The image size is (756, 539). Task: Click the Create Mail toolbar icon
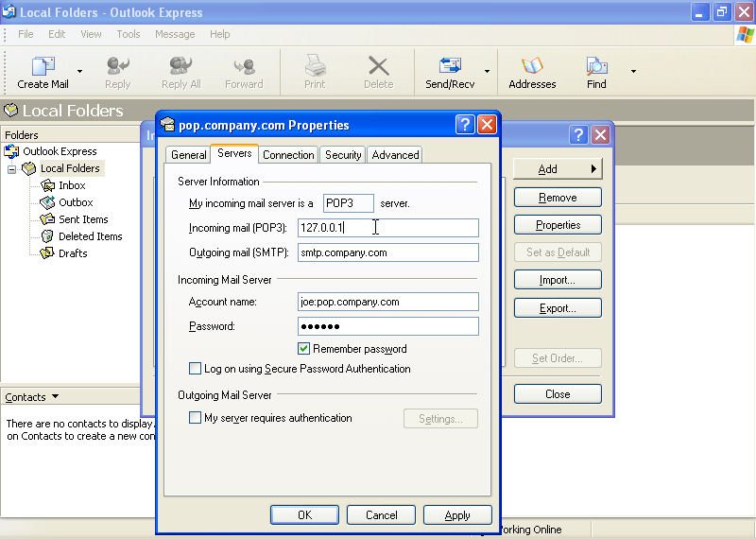tap(43, 66)
